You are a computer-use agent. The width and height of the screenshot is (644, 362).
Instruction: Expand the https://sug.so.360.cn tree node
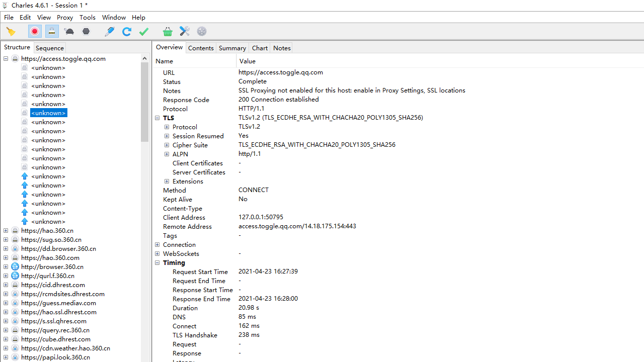click(6, 240)
